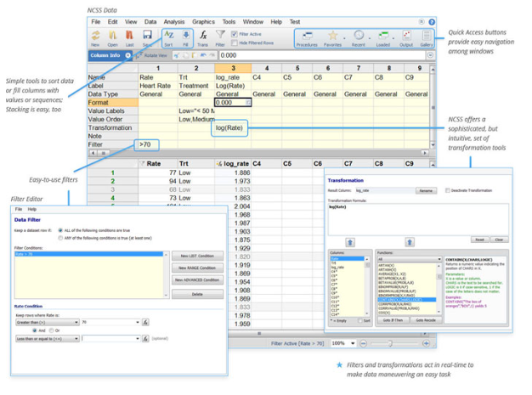The width and height of the screenshot is (532, 395).
Task: Open the Output window icon
Action: (405, 37)
